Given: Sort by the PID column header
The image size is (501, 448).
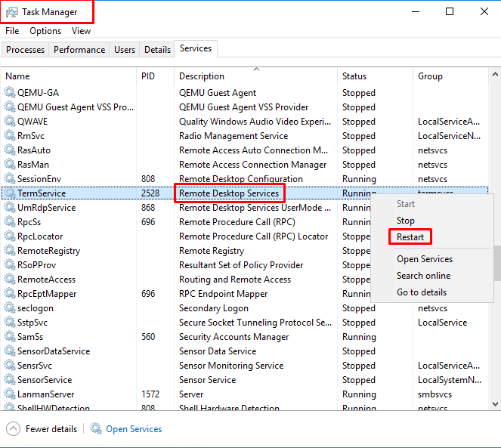Looking at the screenshot, I should pos(155,76).
